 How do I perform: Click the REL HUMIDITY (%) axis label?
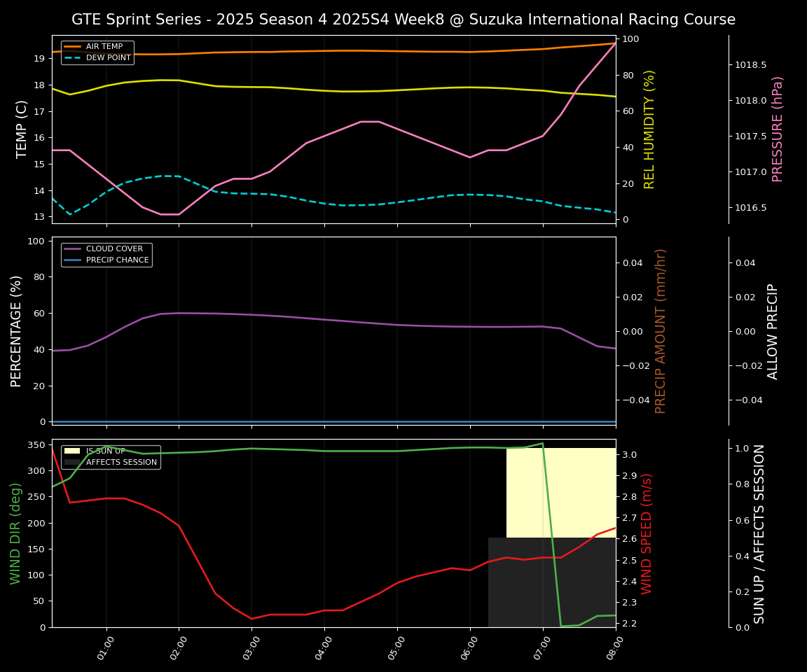click(649, 129)
